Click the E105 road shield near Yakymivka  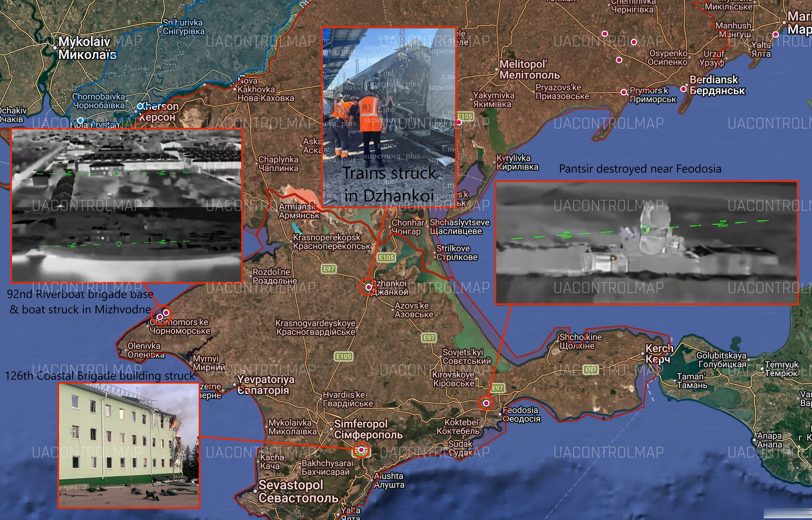(465, 116)
